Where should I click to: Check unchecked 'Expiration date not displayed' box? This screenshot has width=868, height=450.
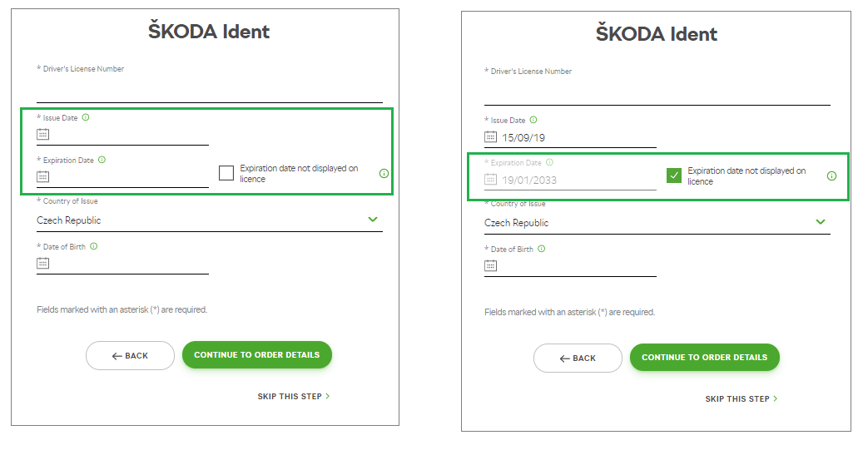[x=226, y=173]
